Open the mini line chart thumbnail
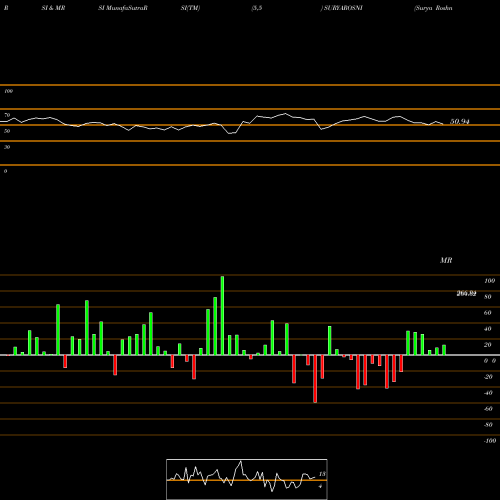 (x=247, y=479)
